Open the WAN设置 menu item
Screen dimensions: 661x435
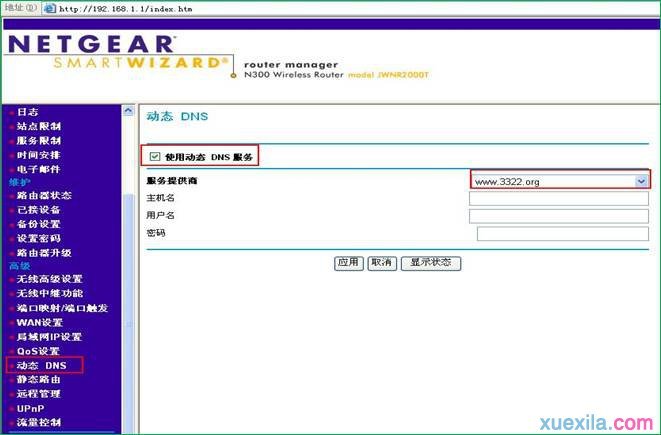[40, 323]
